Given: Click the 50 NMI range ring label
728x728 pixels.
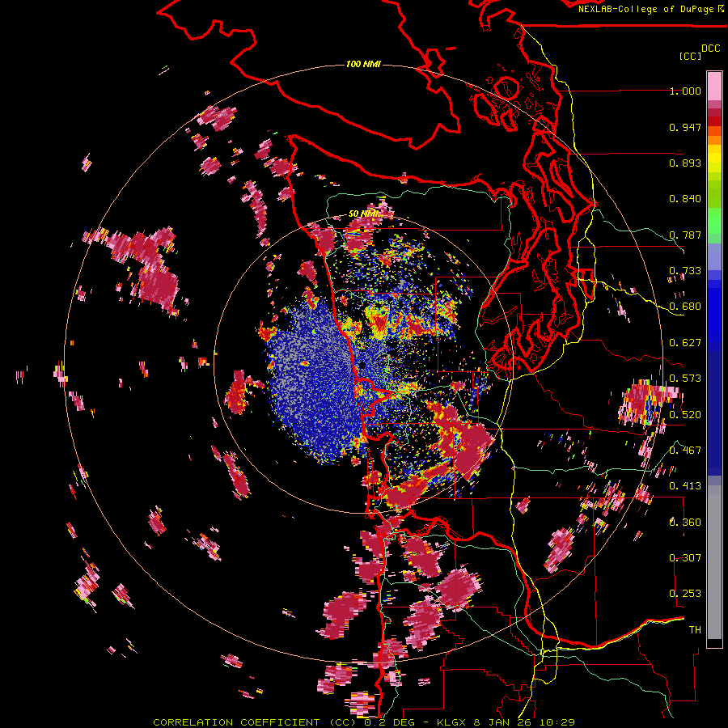Looking at the screenshot, I should 363,214.
